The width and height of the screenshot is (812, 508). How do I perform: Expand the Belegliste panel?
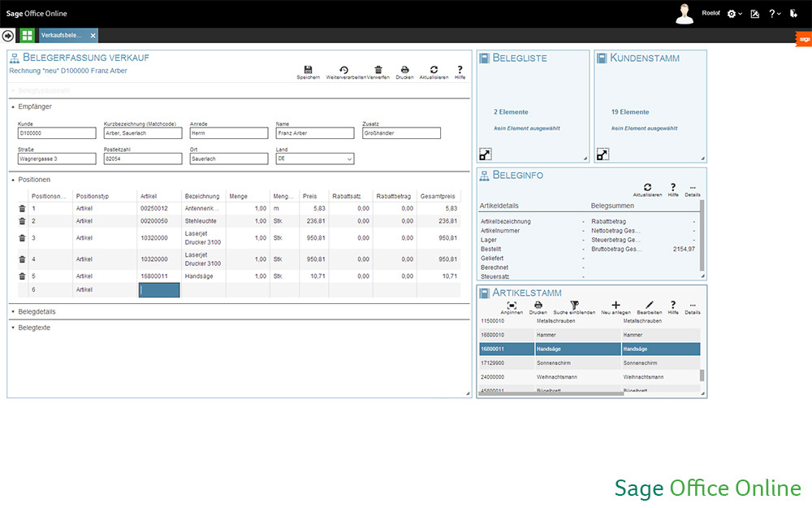click(x=485, y=154)
